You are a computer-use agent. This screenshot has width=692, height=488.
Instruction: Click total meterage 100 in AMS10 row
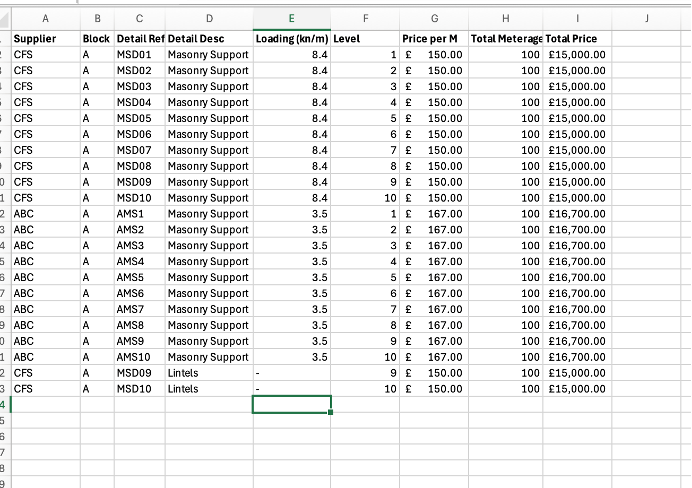(506, 357)
